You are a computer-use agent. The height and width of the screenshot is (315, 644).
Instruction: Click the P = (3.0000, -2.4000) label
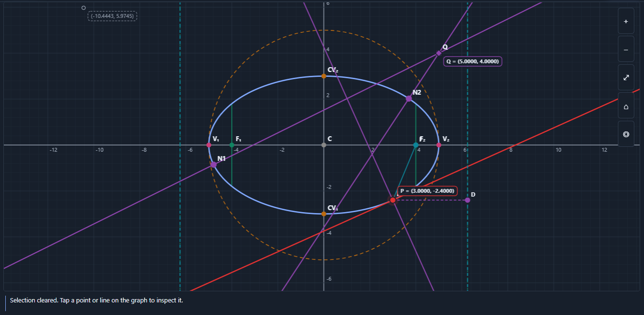pyautogui.click(x=427, y=191)
